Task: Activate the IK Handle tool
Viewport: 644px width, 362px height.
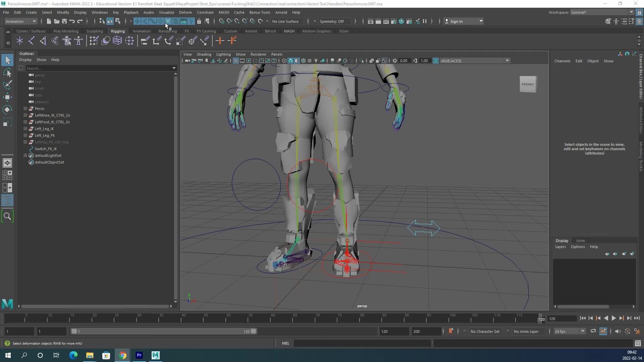Action: pos(32,41)
